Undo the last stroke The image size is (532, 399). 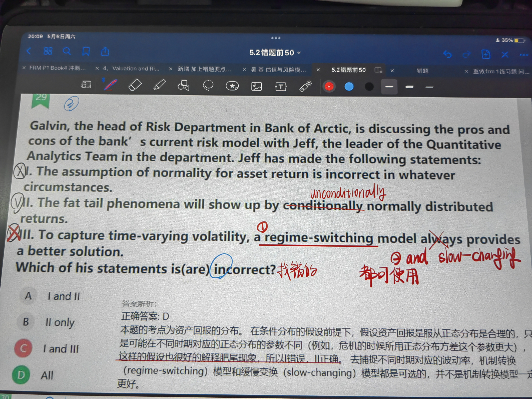tap(447, 54)
